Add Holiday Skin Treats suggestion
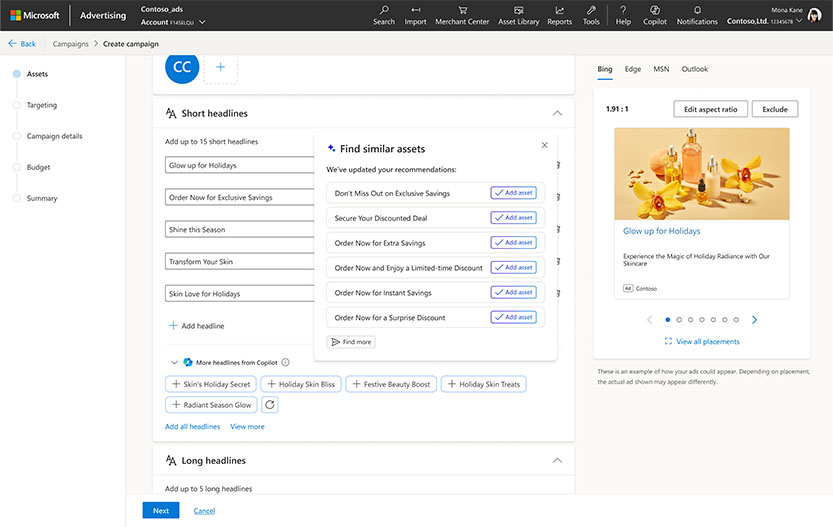Screen dimensions: 833x527 tap(483, 384)
